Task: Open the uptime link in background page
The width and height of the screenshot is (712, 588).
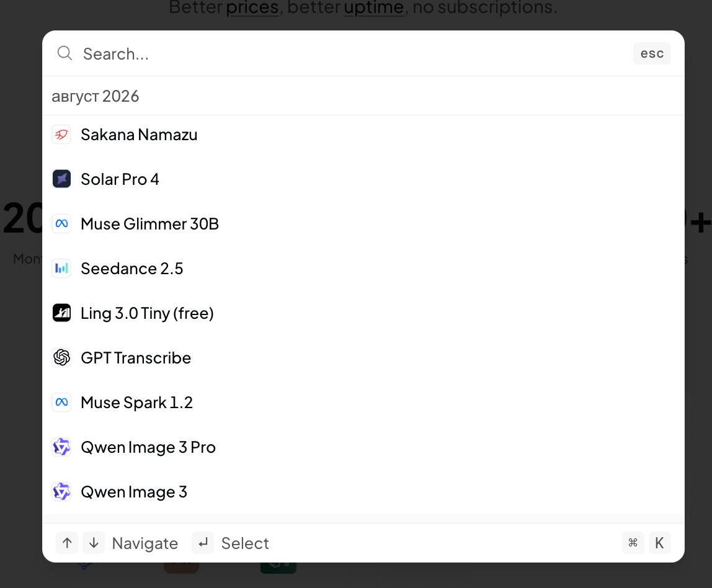Action: [374, 7]
